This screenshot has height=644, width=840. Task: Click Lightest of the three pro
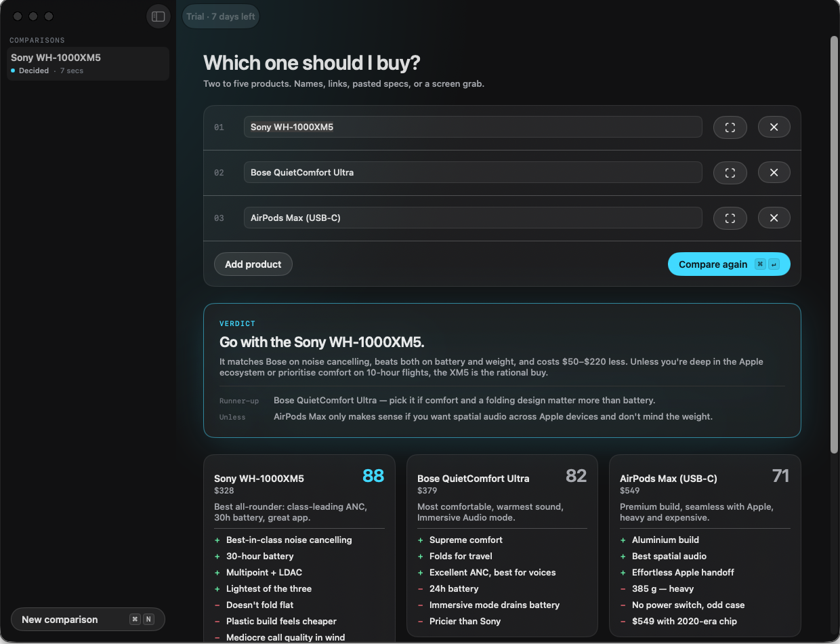pos(269,589)
